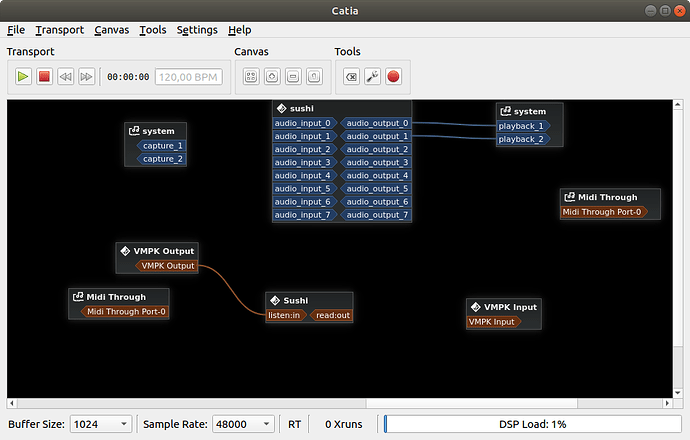Open the Transport menu
Image resolution: width=690 pixels, height=440 pixels.
[59, 30]
